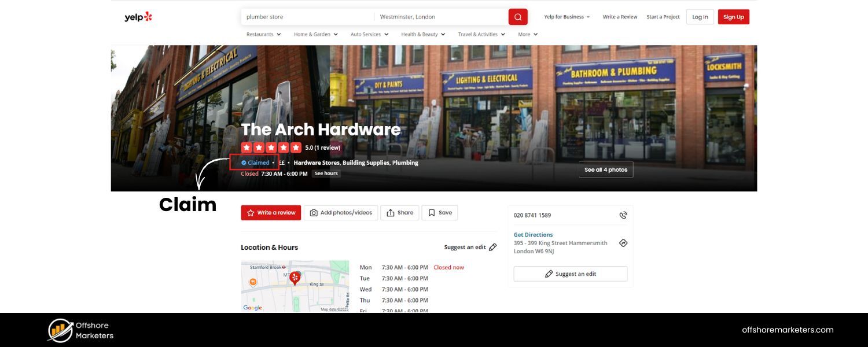Expand the More navigation dropdown
The width and height of the screenshot is (868, 347).
pyautogui.click(x=527, y=34)
